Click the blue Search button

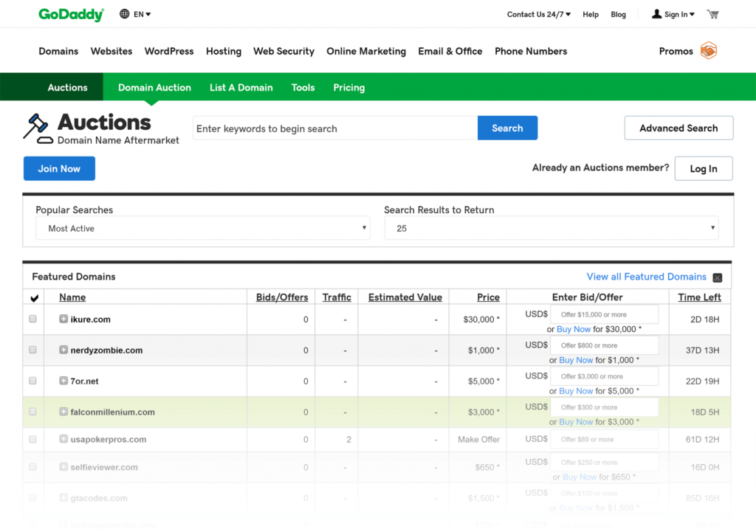pyautogui.click(x=507, y=128)
